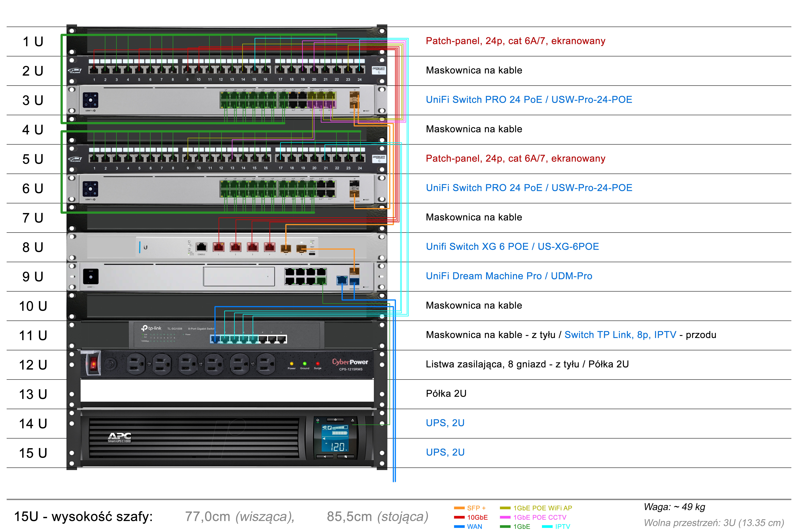
Task: Click the olive 1GbE POE WiFi AP swatch
Action: pos(505,508)
